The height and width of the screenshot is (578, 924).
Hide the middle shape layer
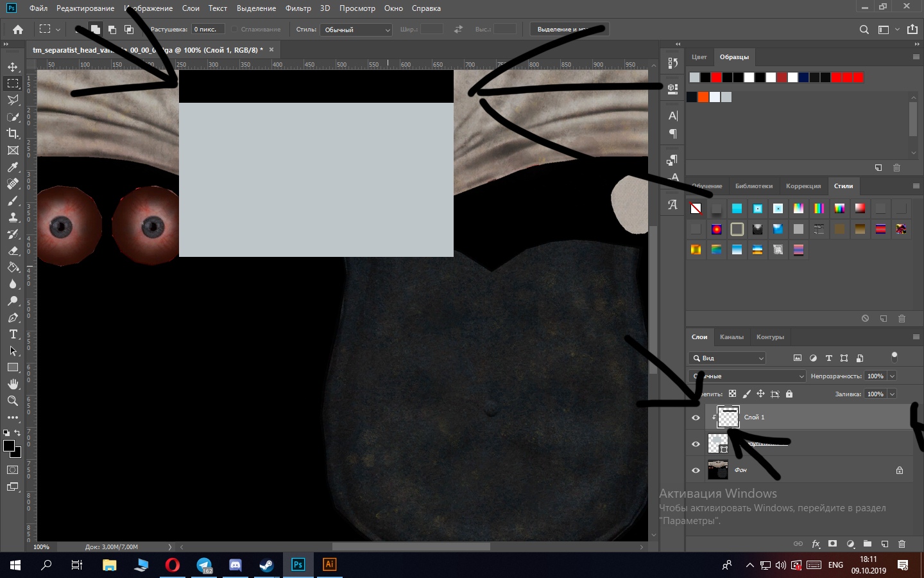tap(696, 444)
